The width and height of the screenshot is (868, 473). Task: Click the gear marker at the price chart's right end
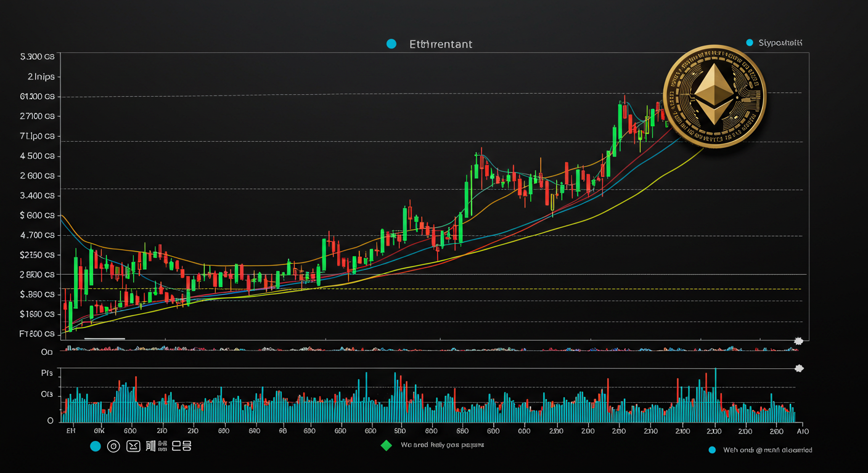click(x=798, y=341)
